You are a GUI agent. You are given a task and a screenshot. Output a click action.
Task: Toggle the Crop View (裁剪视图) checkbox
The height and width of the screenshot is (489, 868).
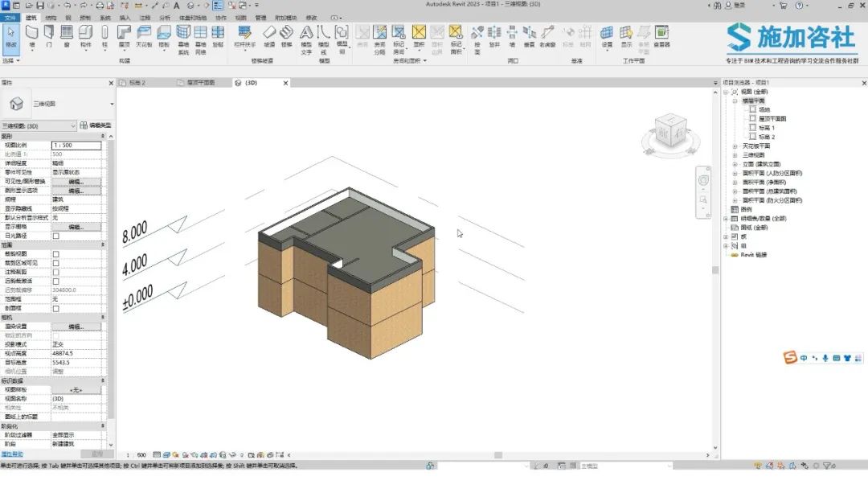click(56, 254)
